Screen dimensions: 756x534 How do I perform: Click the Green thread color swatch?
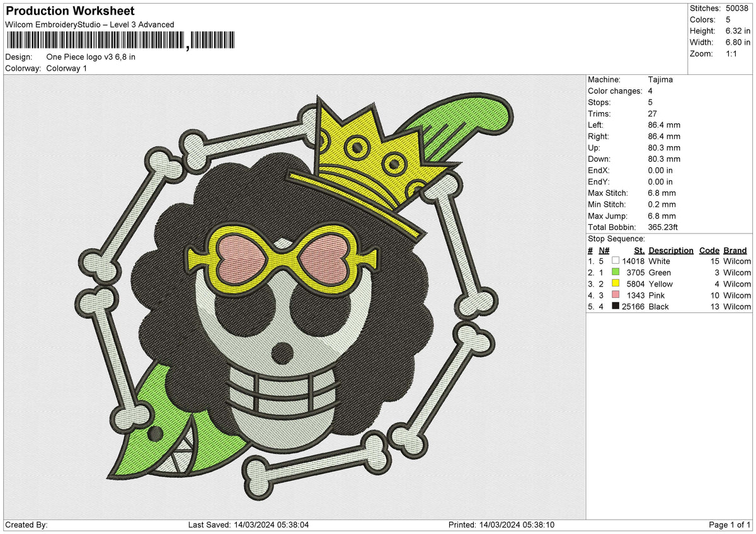[616, 272]
